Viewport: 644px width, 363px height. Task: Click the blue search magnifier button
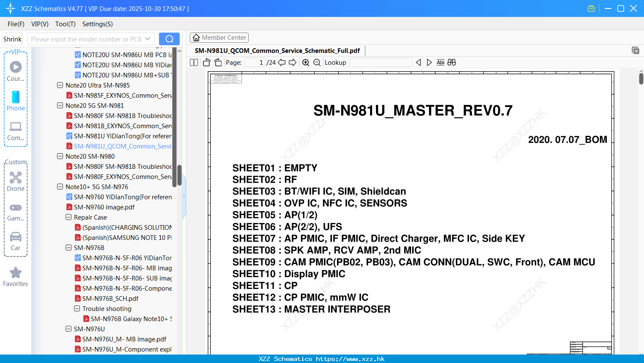[x=169, y=39]
